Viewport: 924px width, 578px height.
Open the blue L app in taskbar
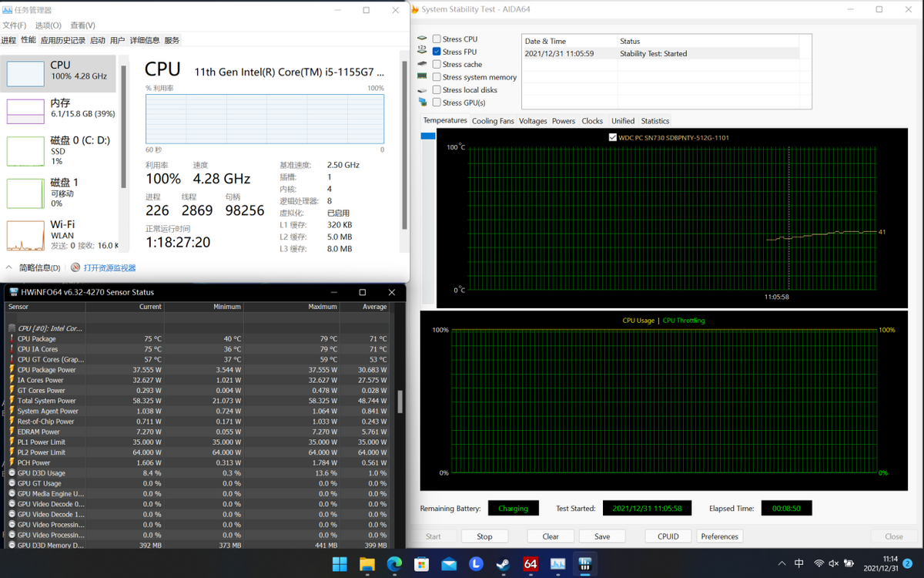point(476,564)
